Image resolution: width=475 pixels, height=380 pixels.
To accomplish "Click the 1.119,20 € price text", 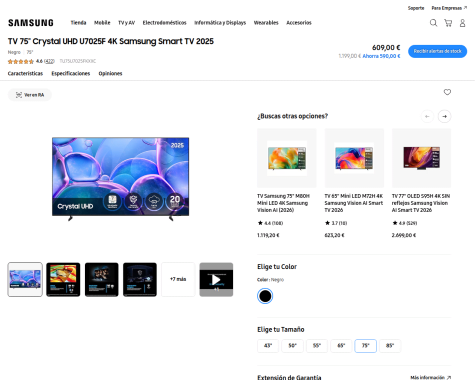I will pos(268,235).
